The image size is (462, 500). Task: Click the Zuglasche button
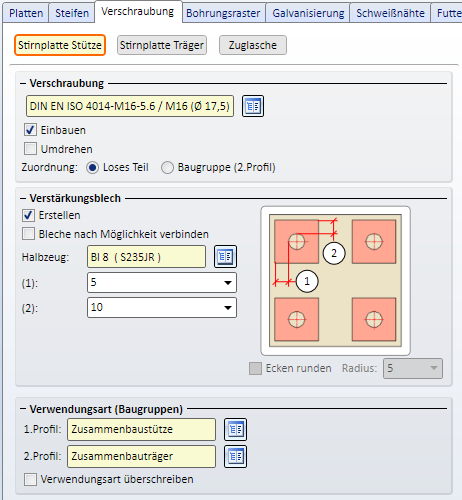click(253, 45)
